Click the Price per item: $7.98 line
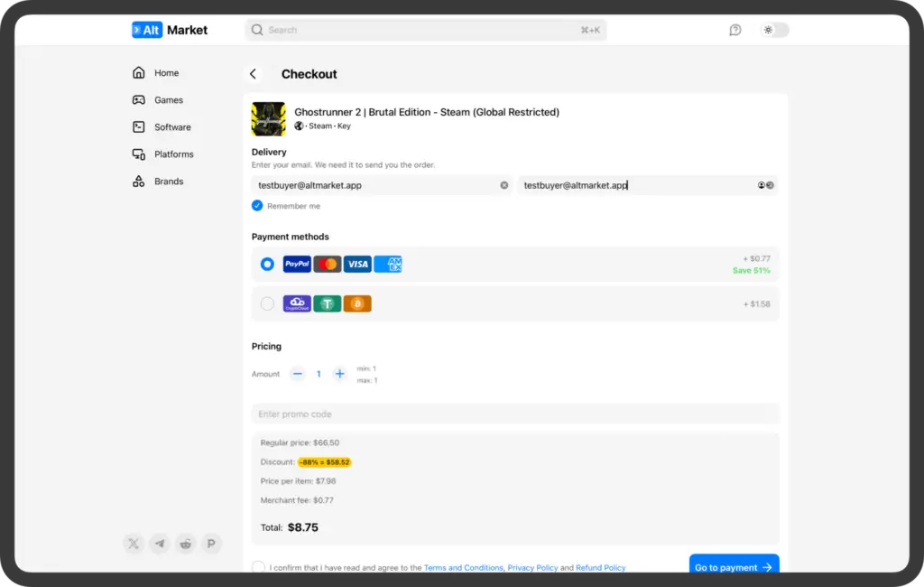924x587 pixels. tap(298, 480)
